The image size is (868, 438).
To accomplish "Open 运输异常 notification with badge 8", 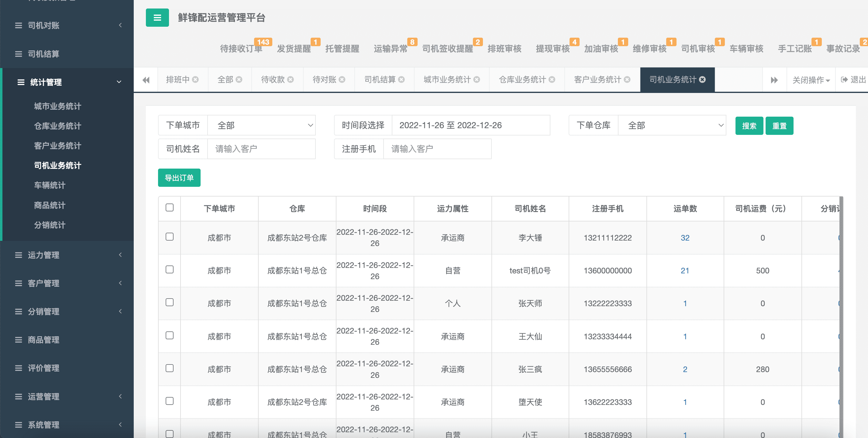I will coord(391,49).
